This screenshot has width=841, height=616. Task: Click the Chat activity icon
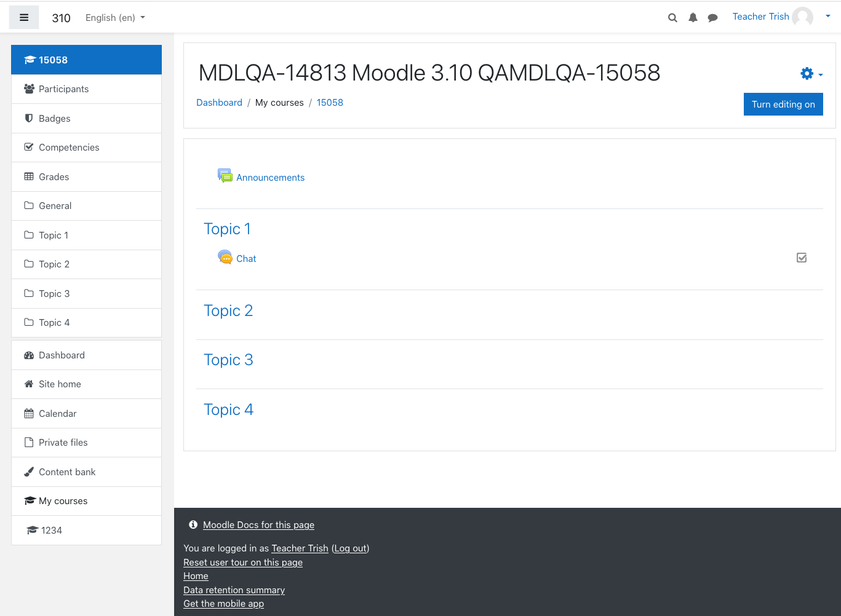225,257
